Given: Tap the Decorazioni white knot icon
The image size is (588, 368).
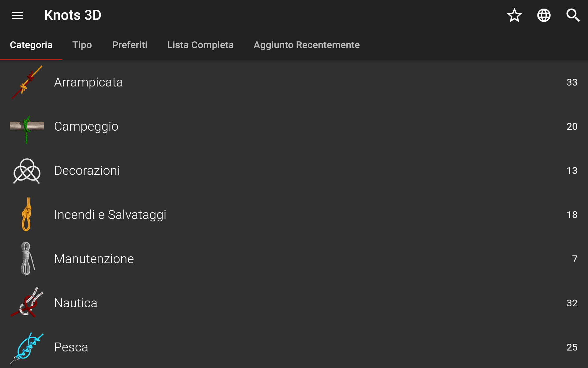Looking at the screenshot, I should click(x=27, y=171).
